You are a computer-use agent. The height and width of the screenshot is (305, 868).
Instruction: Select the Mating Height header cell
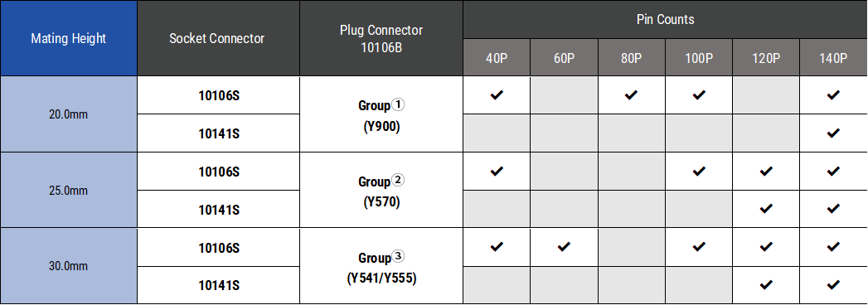(x=69, y=38)
